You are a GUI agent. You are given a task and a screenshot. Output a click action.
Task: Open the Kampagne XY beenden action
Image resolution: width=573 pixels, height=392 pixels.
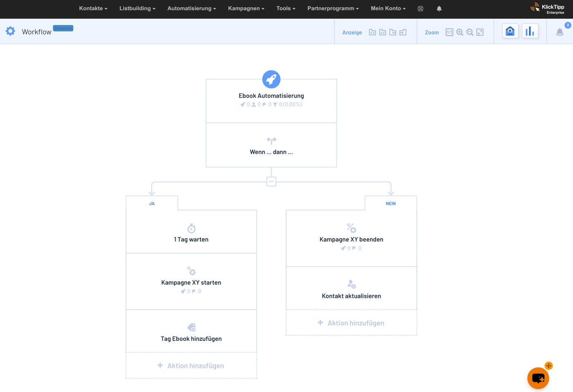[352, 239]
